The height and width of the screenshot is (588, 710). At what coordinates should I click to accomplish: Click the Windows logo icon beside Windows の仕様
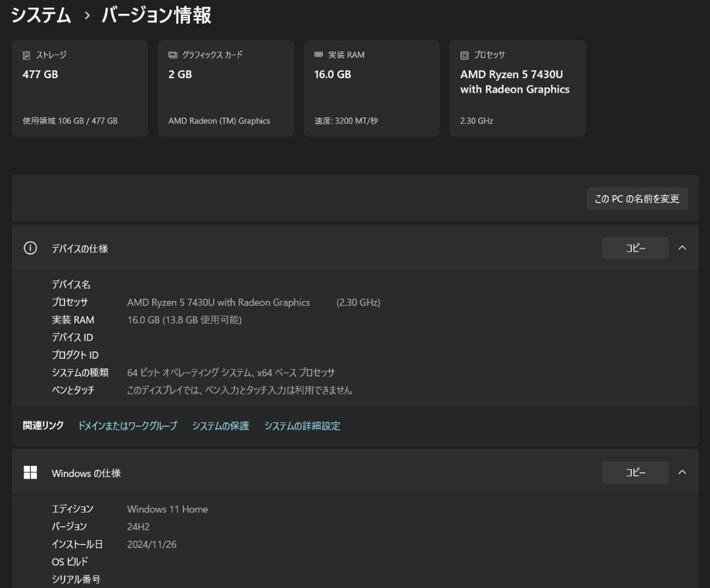coord(30,472)
